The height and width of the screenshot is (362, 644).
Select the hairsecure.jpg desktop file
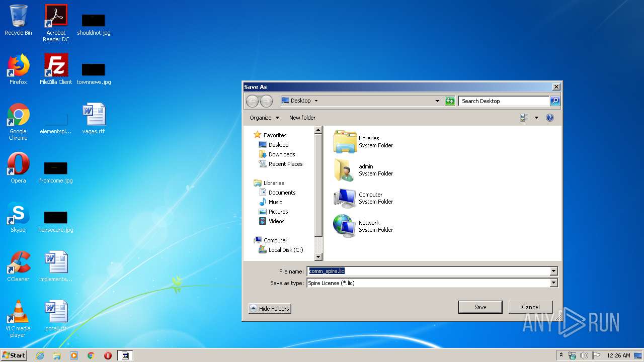[56, 221]
